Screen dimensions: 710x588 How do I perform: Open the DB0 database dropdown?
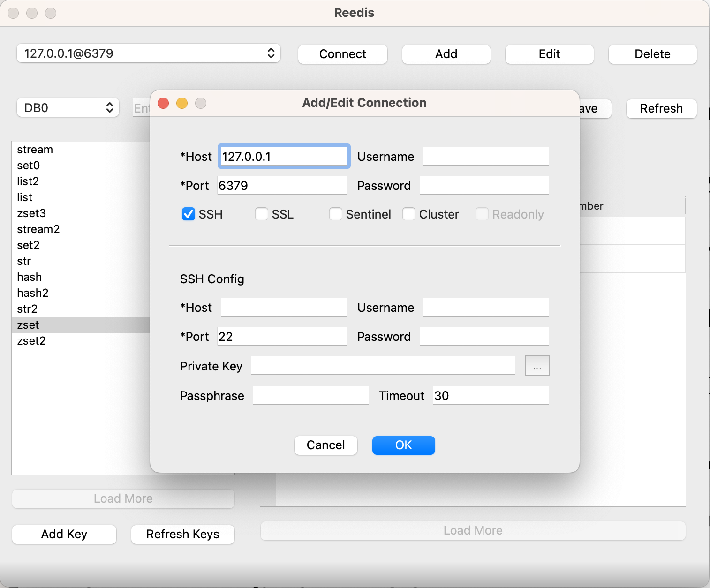(68, 108)
